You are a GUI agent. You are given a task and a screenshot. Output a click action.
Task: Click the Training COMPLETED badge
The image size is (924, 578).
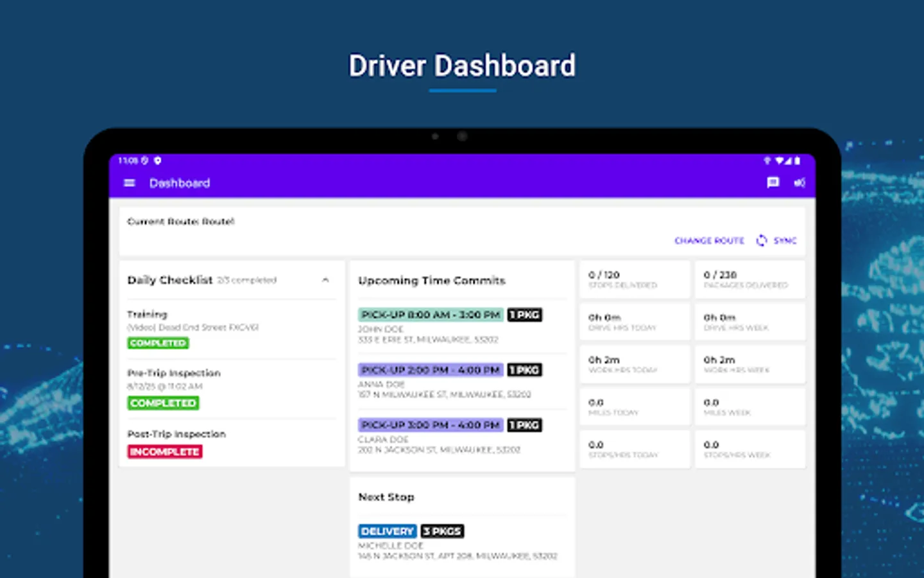[x=158, y=343]
